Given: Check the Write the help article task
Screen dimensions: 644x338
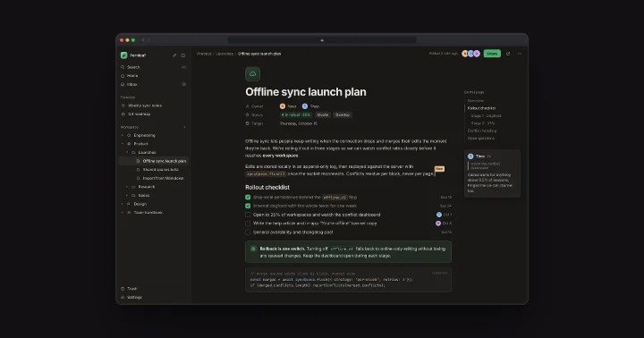Looking at the screenshot, I should tap(248, 224).
